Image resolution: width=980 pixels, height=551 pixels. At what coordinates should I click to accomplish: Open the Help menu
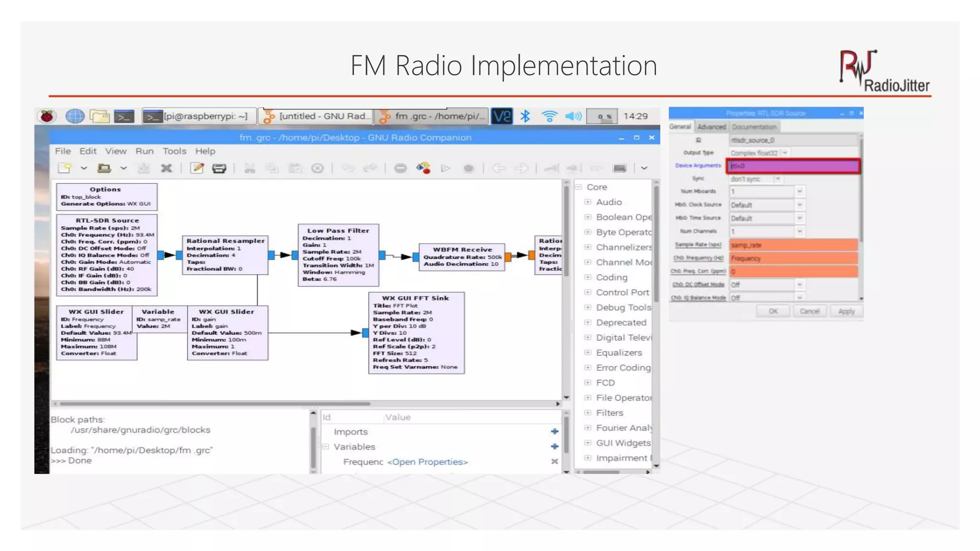205,151
